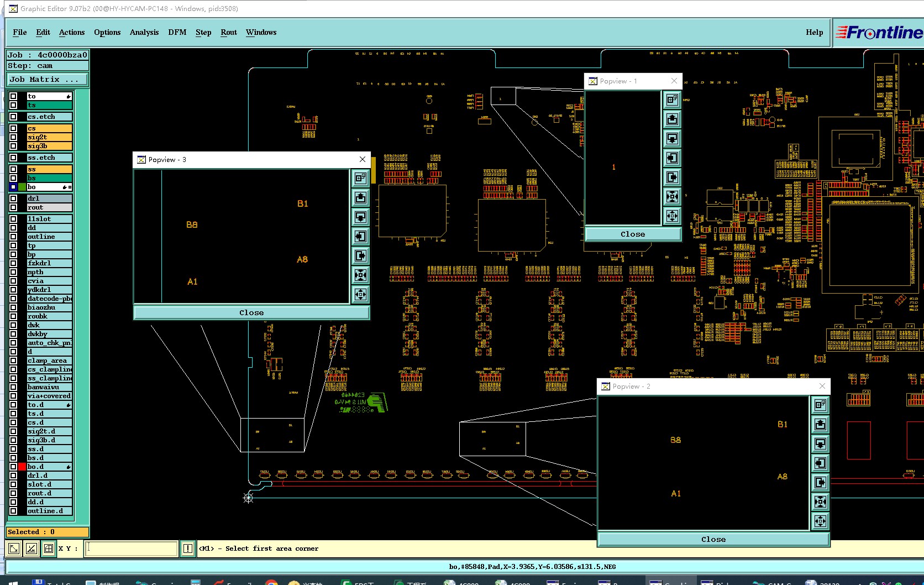This screenshot has width=924, height=585.
Task: Select the 'cs' layer row
Action: tap(50, 128)
